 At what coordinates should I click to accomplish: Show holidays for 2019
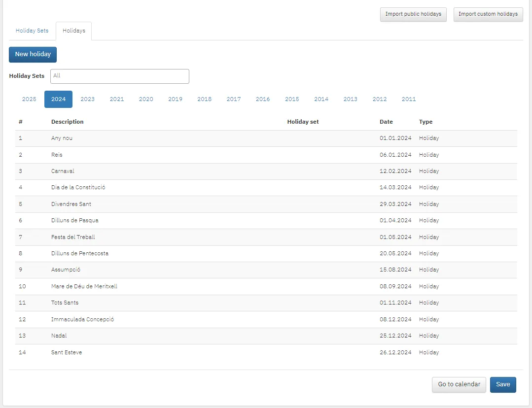pos(175,99)
